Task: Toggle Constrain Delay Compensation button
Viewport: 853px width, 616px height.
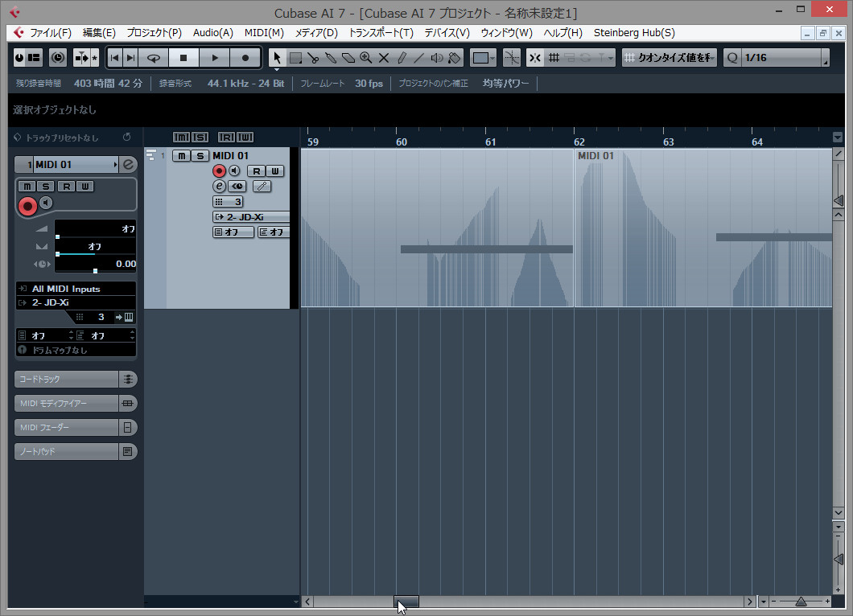Action: coord(58,58)
